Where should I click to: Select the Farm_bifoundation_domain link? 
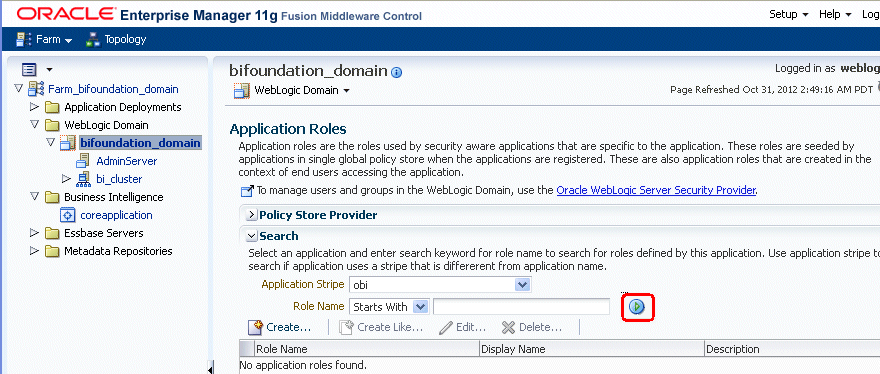point(113,89)
